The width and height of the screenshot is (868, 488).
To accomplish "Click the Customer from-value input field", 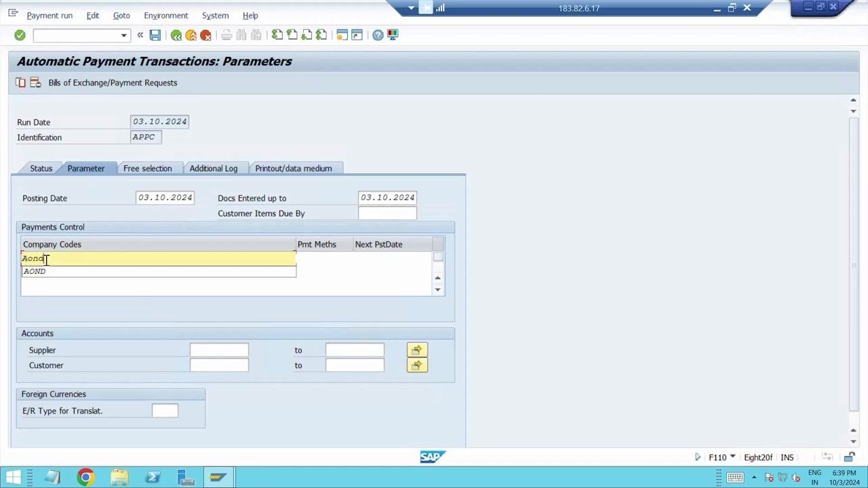I will point(219,365).
